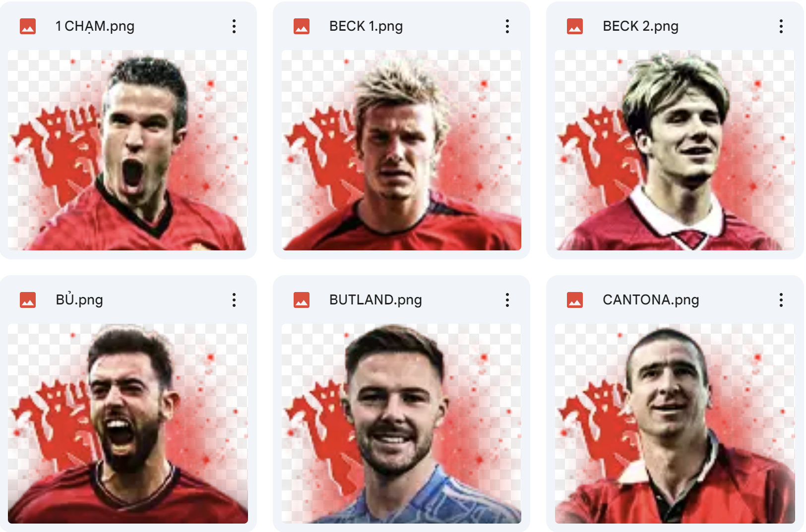Select the BECK 1.png thumbnail preview
Viewport: 806px width, 532px height.
pyautogui.click(x=401, y=150)
